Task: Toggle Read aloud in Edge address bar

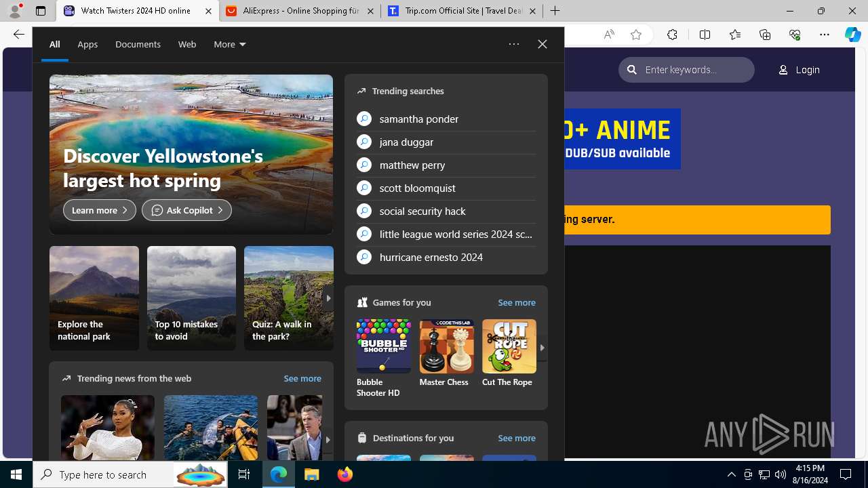Action: 609,35
